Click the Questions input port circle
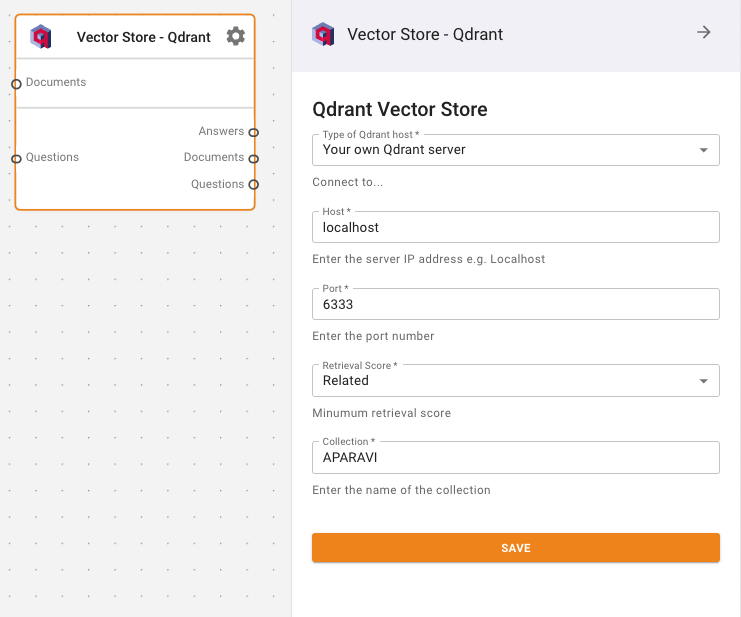Image resolution: width=741 pixels, height=617 pixels. [x=16, y=159]
